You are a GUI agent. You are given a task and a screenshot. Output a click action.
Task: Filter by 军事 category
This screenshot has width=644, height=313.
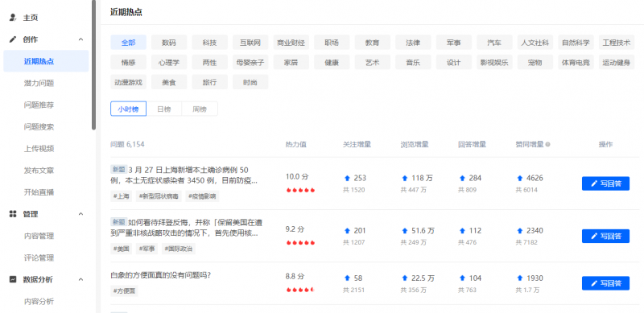coord(454,43)
